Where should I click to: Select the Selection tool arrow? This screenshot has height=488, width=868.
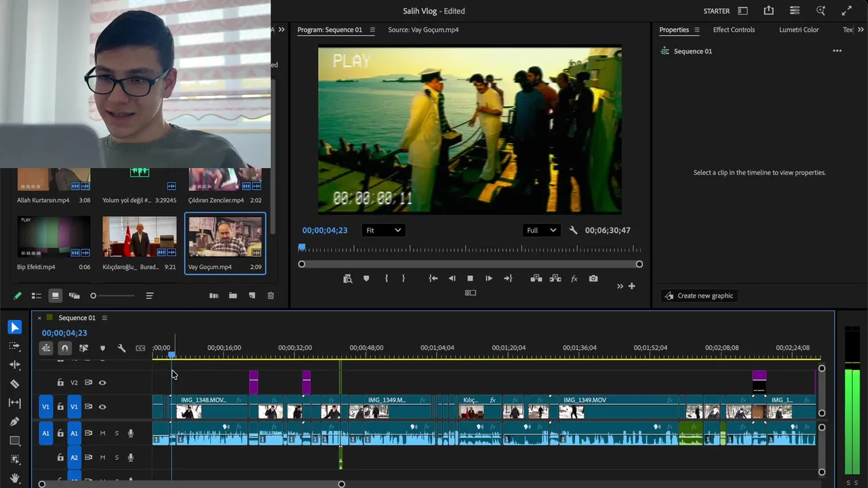tap(15, 327)
